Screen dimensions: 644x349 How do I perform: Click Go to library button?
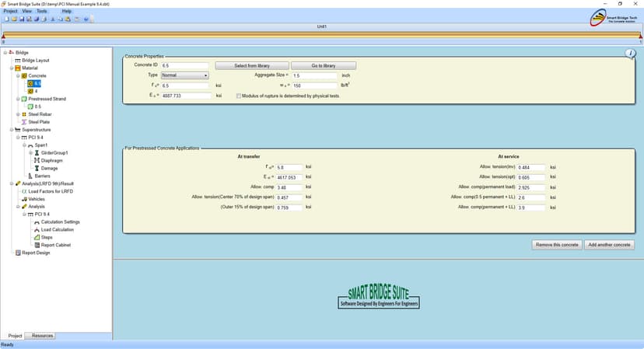tap(324, 66)
